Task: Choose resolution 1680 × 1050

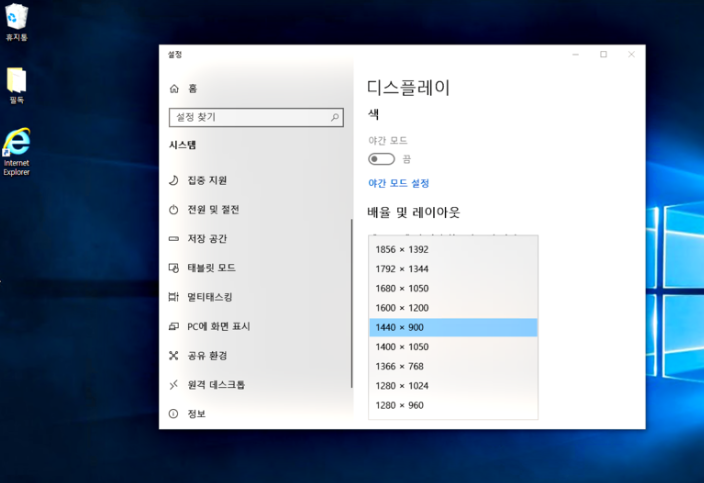Action: tap(453, 288)
